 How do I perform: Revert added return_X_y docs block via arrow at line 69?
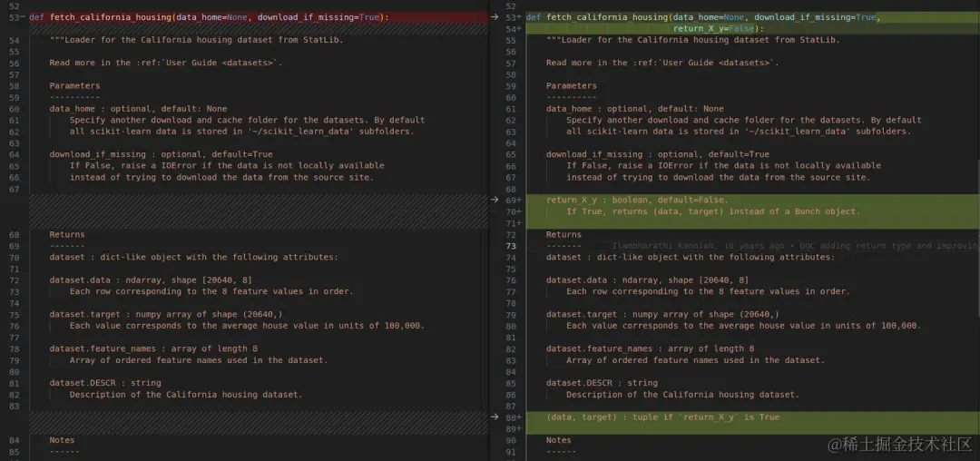coord(495,200)
